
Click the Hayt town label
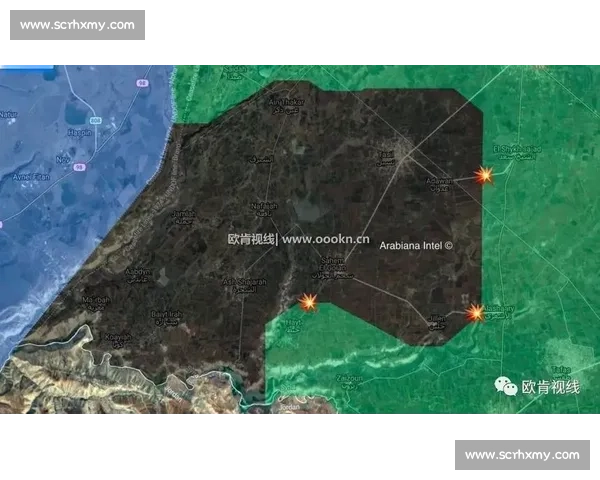click(294, 327)
